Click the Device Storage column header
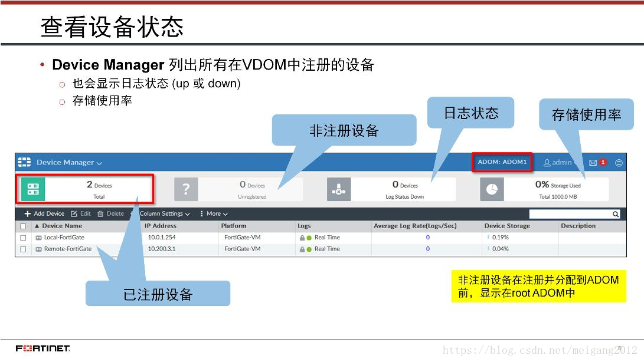Viewport: 644px width, 362px height. coord(507,226)
